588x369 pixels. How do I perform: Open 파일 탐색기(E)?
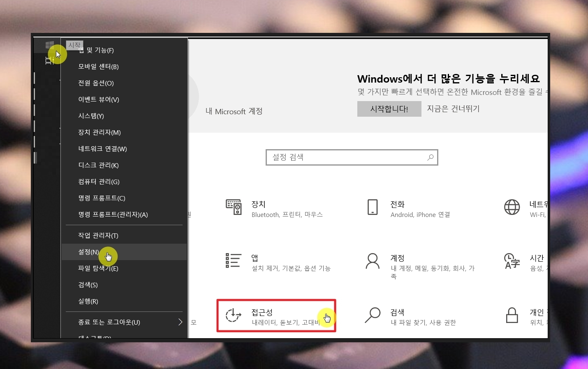98,268
